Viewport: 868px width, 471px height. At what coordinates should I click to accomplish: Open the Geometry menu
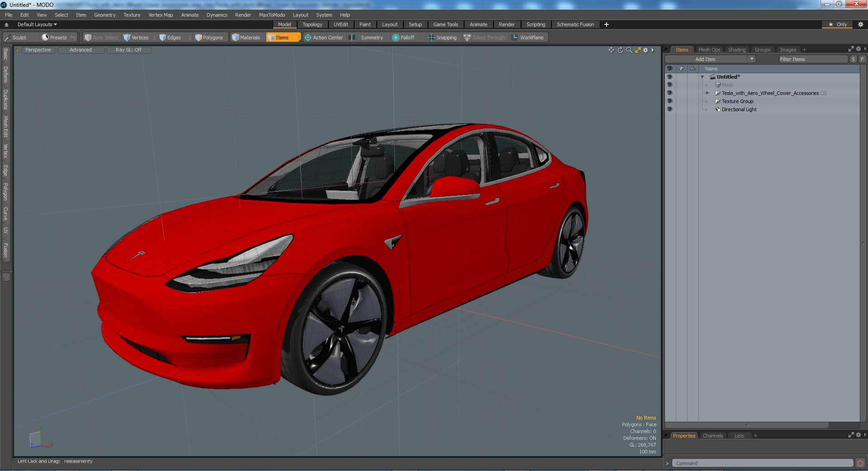click(104, 15)
